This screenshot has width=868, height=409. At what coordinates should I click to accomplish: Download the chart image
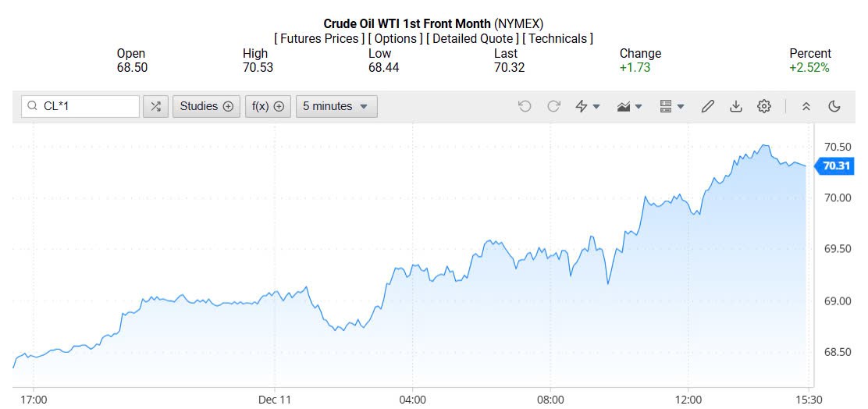click(735, 106)
